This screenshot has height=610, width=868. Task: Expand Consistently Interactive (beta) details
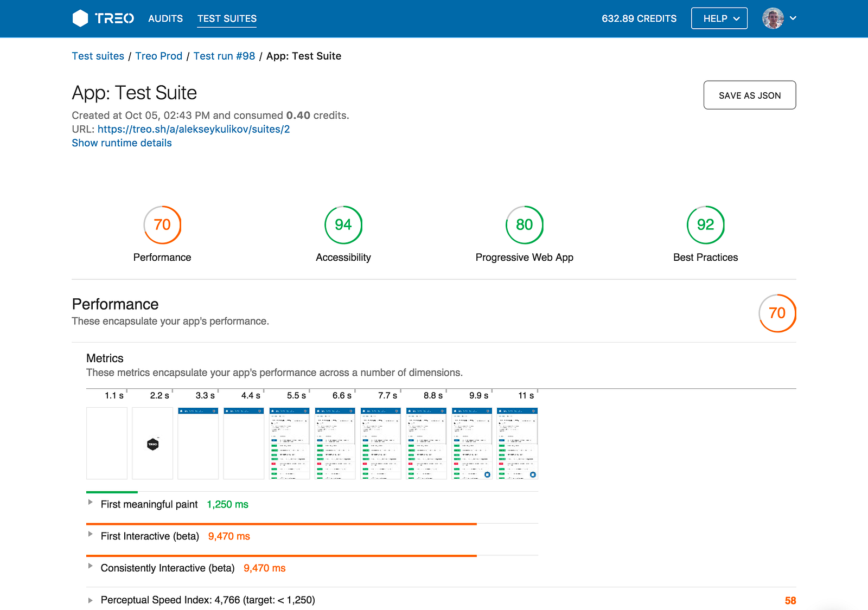coord(91,567)
